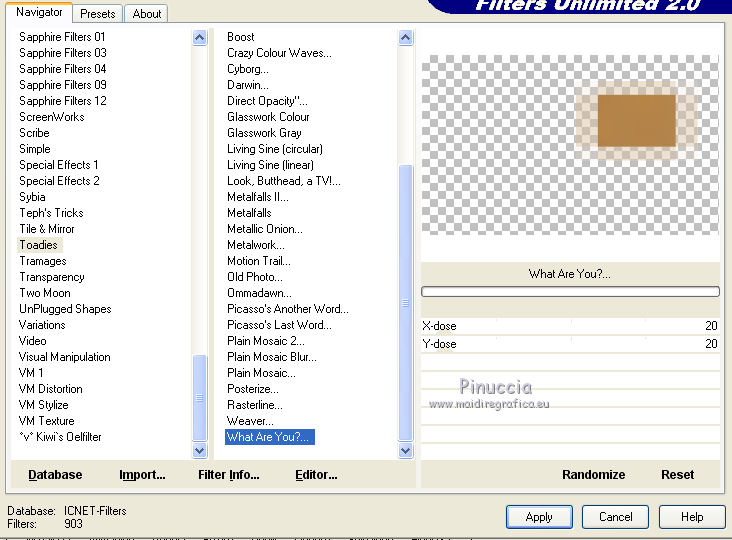Select the Rasterline... effect
Screen dimensions: 732x540
click(x=254, y=405)
